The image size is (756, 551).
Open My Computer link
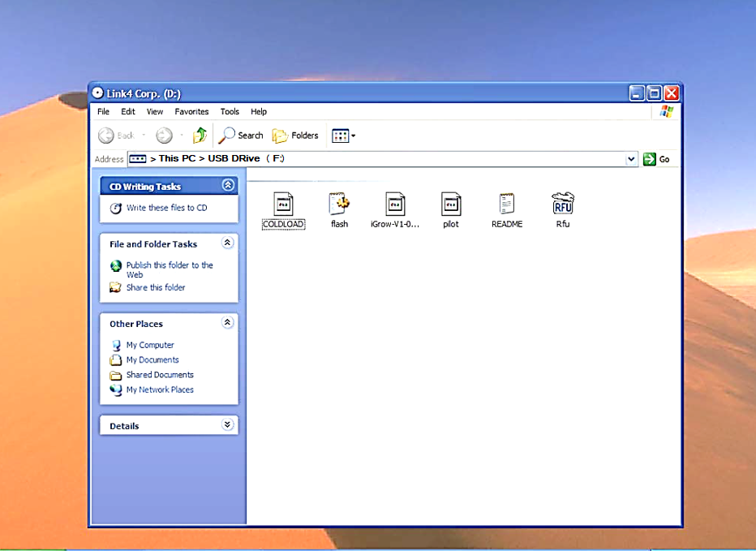(x=150, y=345)
